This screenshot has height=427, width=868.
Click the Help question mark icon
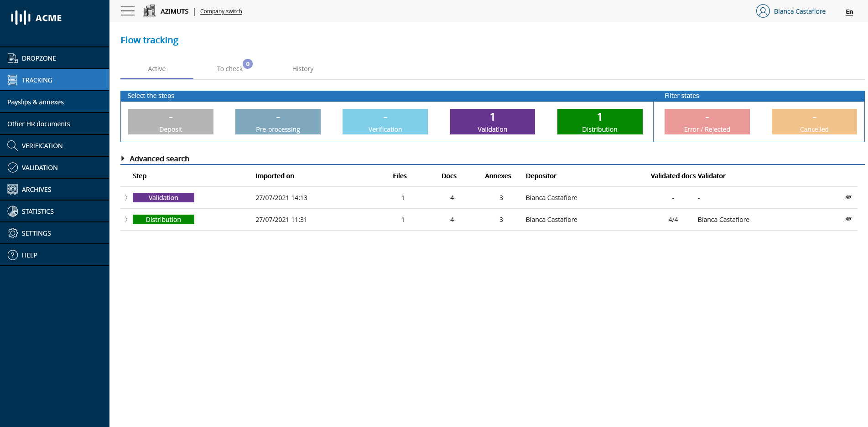point(12,255)
